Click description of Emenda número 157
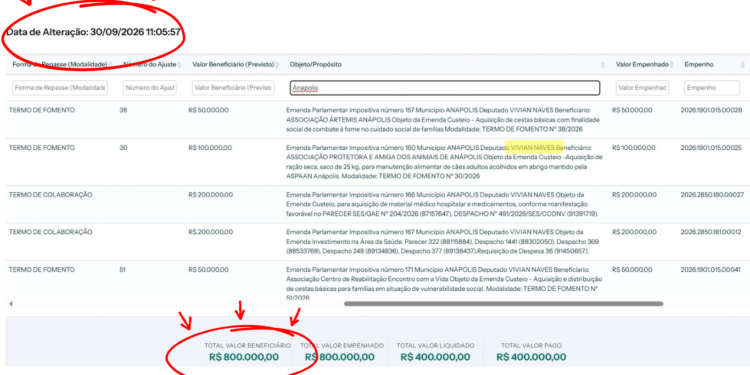The height and width of the screenshot is (375, 750). coord(442,120)
